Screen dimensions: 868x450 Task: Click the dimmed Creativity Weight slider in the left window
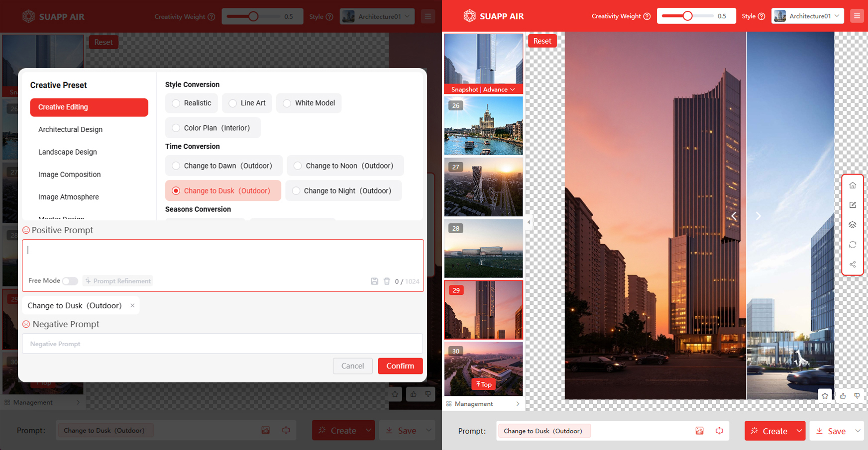click(x=253, y=16)
